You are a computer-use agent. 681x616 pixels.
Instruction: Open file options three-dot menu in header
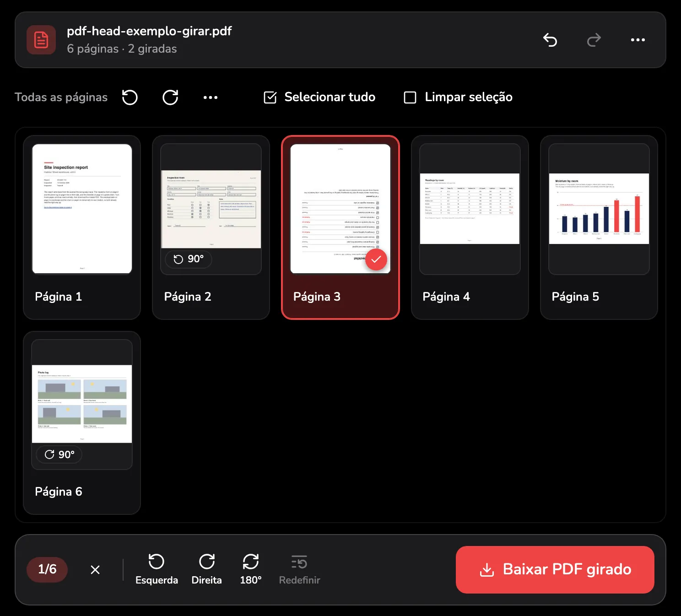[638, 40]
